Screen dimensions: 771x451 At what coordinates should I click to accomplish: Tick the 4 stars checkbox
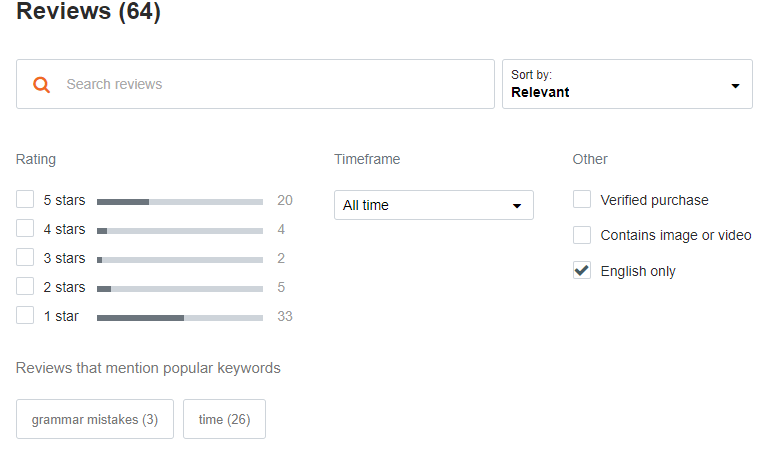25,229
